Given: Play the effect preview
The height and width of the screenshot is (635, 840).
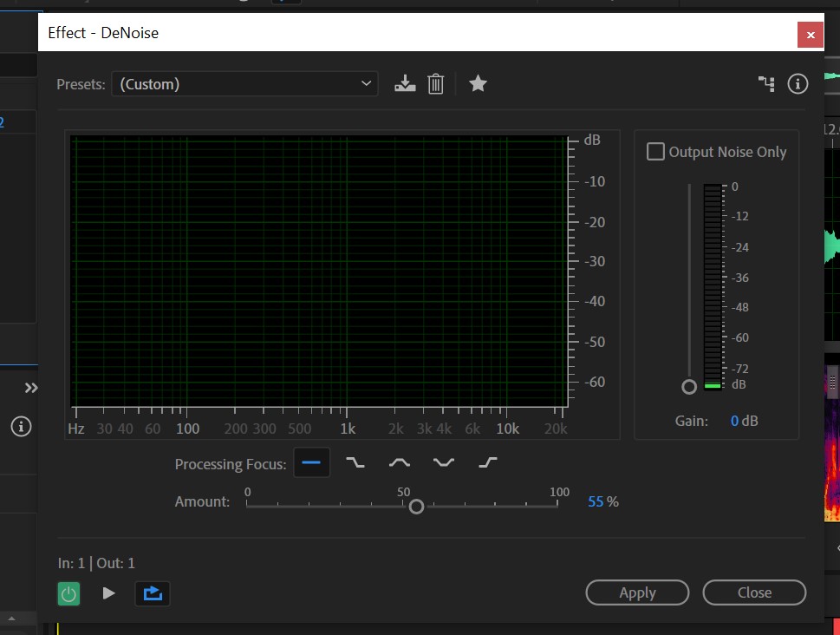Looking at the screenshot, I should (109, 593).
